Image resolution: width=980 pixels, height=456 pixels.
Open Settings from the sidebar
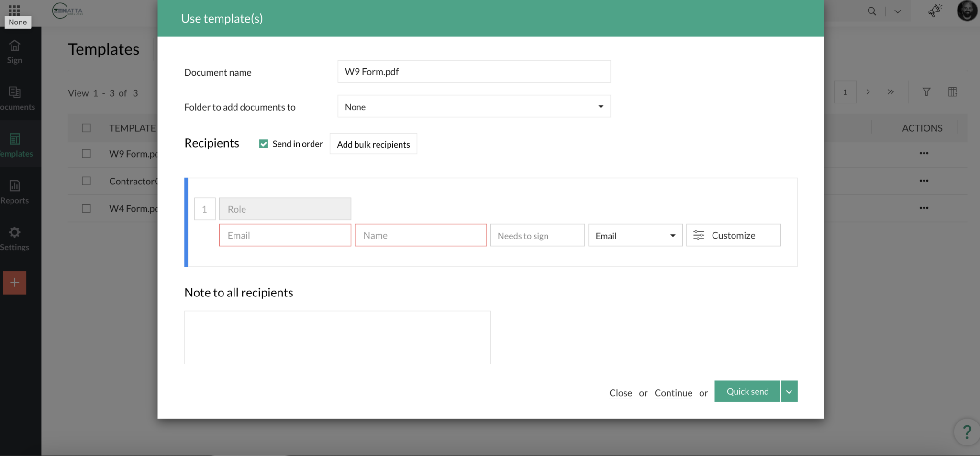coord(14,237)
